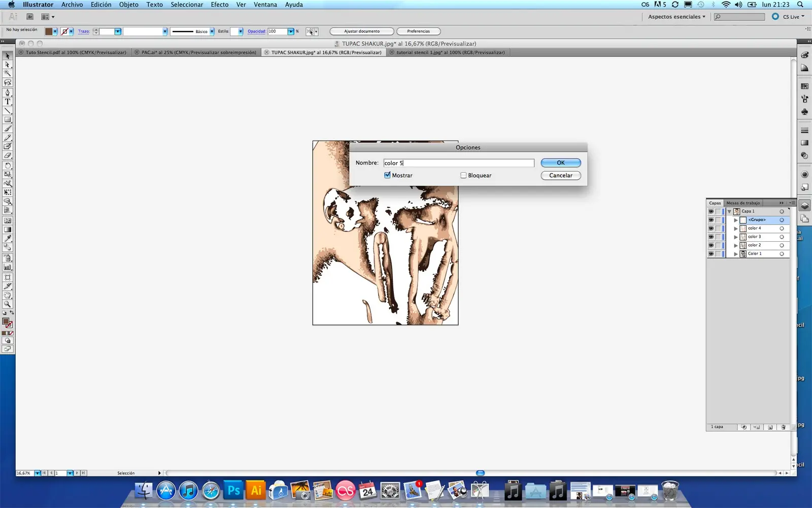Select the Lasso tool

[8, 82]
